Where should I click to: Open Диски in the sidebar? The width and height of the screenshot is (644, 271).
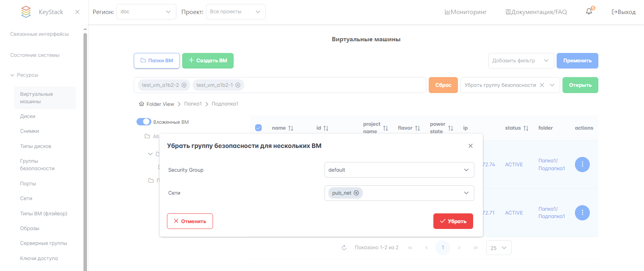(x=28, y=116)
